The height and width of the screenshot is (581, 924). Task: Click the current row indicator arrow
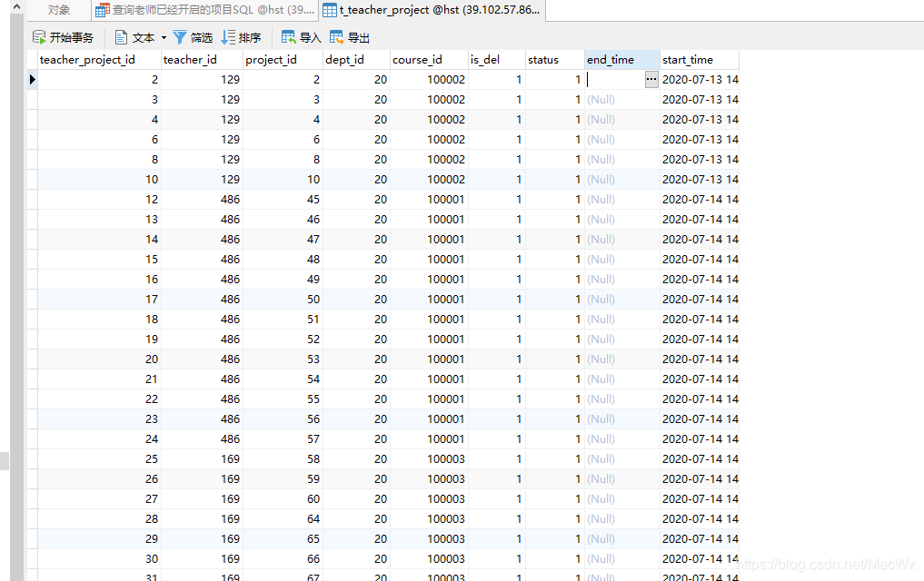(33, 80)
